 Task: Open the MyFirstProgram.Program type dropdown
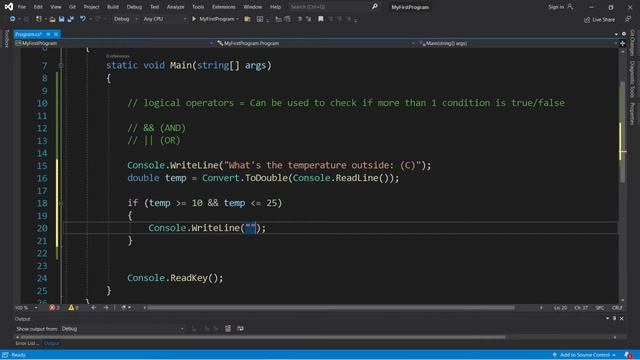(x=316, y=43)
